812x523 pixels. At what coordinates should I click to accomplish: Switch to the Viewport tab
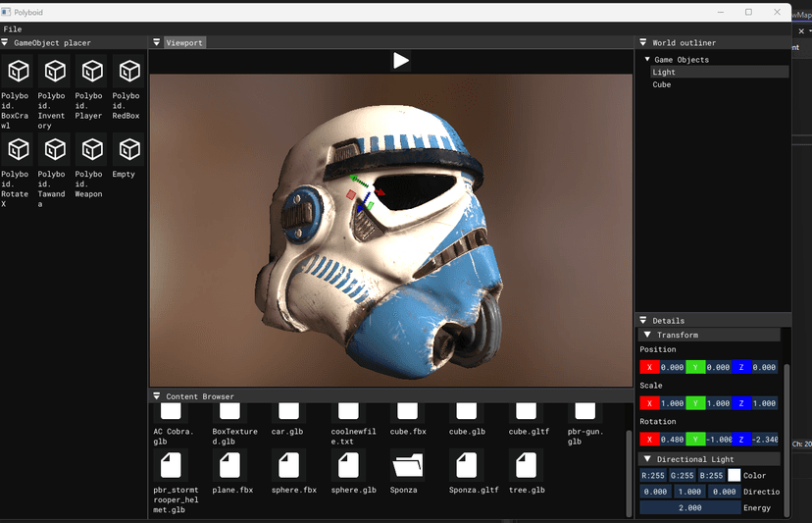(183, 43)
